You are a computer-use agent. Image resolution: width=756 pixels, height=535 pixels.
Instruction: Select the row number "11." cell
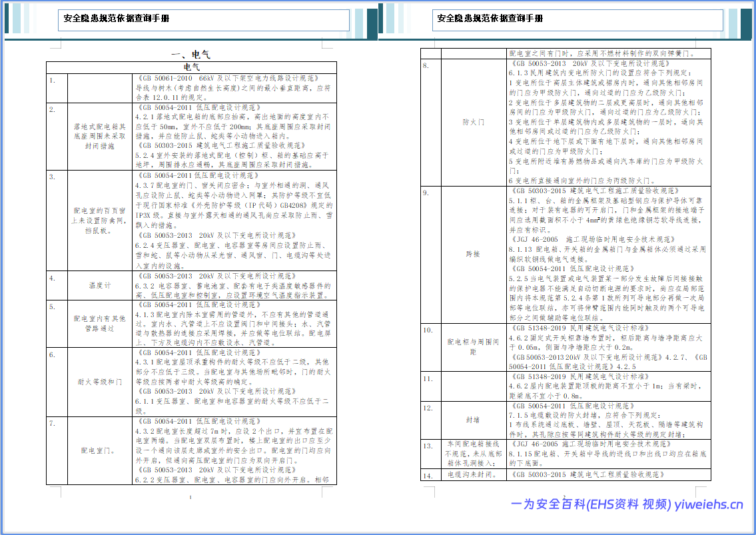[x=430, y=378]
